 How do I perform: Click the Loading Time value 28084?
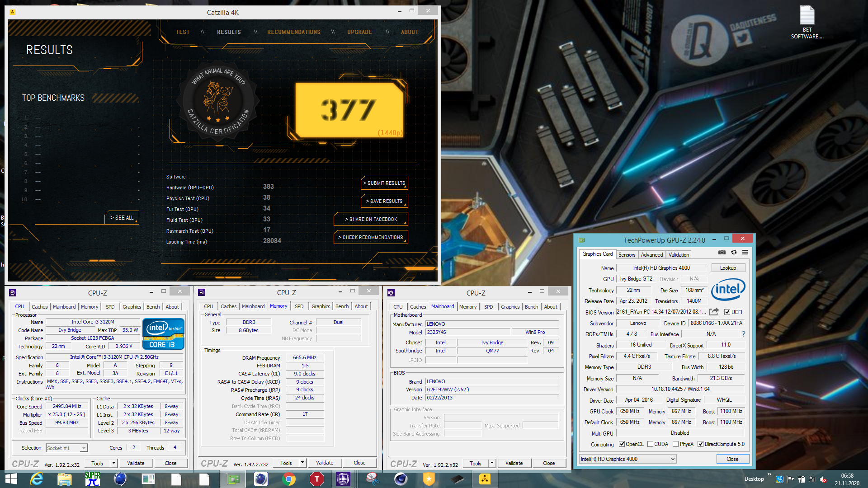tap(272, 241)
